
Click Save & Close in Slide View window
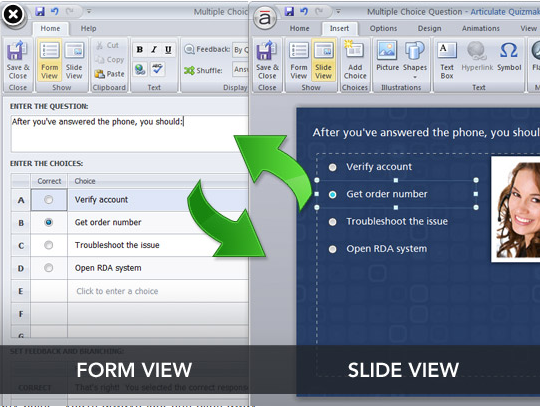tap(267, 61)
